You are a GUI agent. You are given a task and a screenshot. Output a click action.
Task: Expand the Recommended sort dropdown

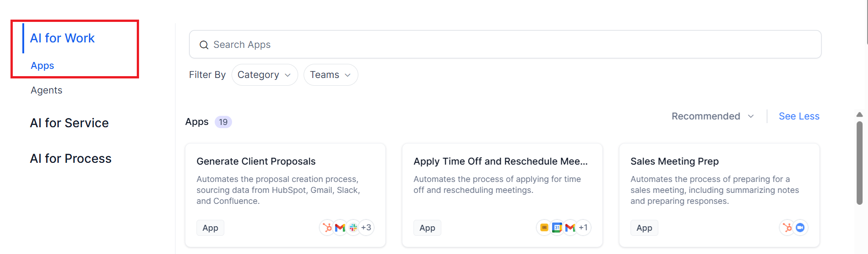[x=713, y=116]
